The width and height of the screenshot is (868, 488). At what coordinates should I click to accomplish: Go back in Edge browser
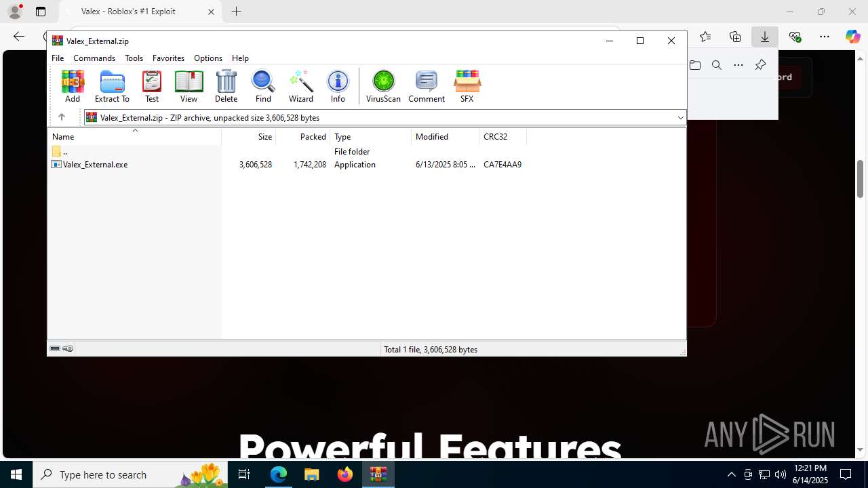(19, 37)
